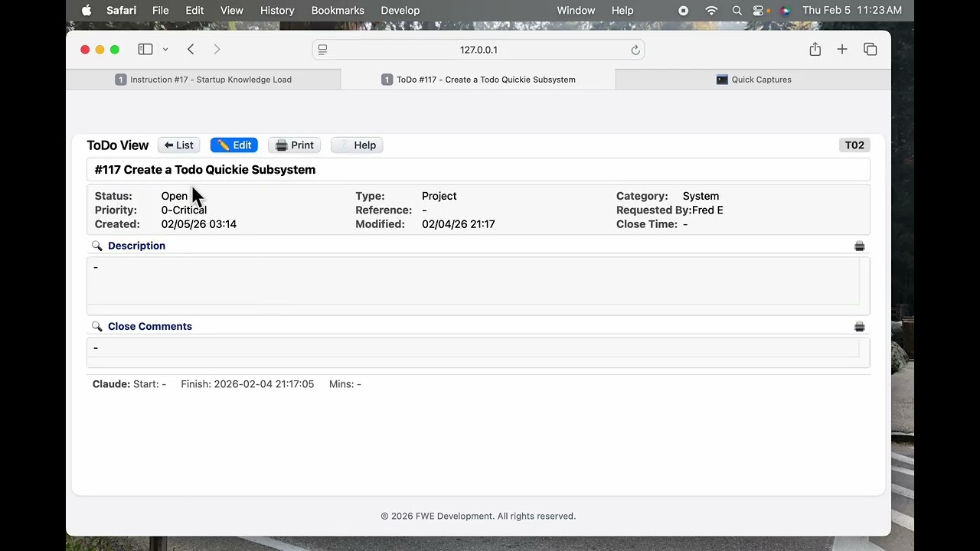Click the FWE Development copyright footer
This screenshot has width=980, height=551.
click(479, 517)
